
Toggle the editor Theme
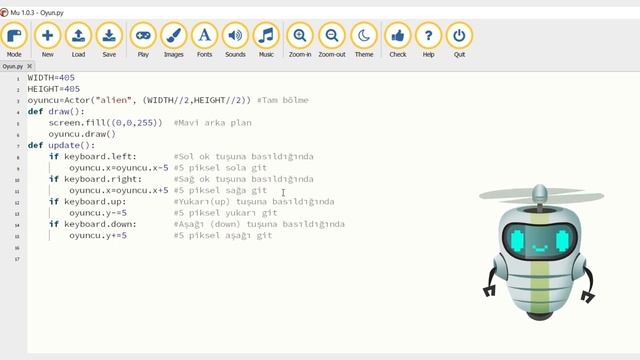(364, 40)
